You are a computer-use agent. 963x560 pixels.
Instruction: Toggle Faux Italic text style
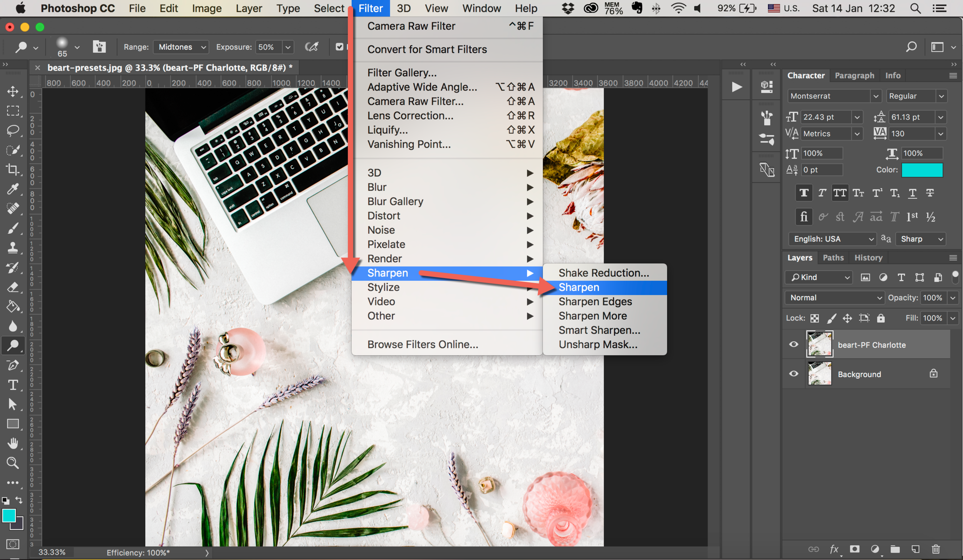[x=822, y=193]
